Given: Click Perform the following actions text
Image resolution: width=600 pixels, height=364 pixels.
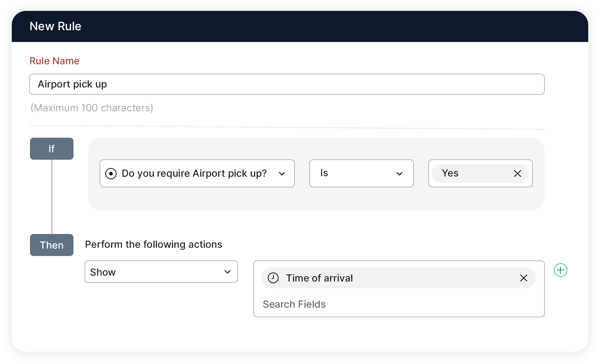Looking at the screenshot, I should (153, 245).
